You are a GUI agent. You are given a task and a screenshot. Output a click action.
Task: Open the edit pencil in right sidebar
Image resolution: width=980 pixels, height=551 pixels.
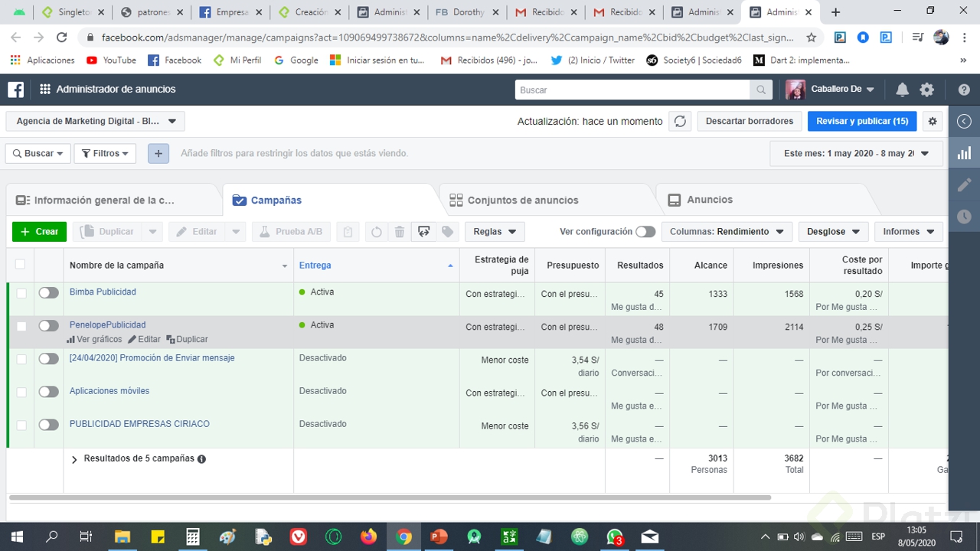coord(964,184)
